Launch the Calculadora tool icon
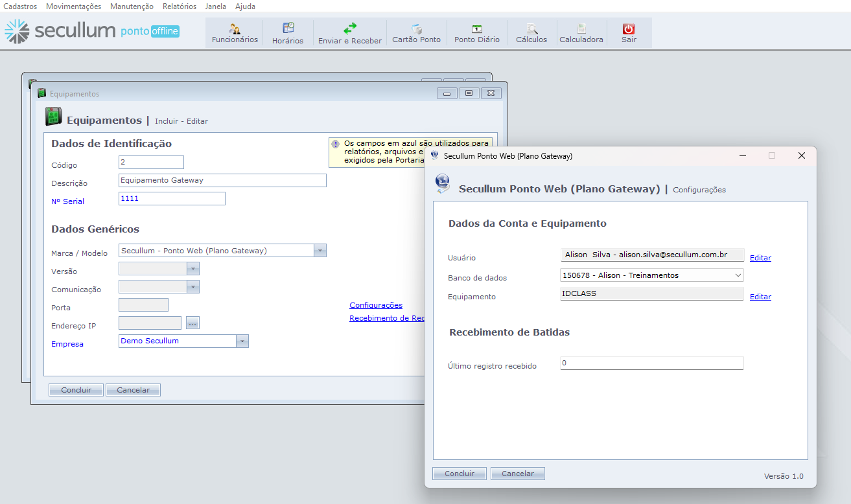Viewport: 851px width, 504px height. [x=581, y=29]
